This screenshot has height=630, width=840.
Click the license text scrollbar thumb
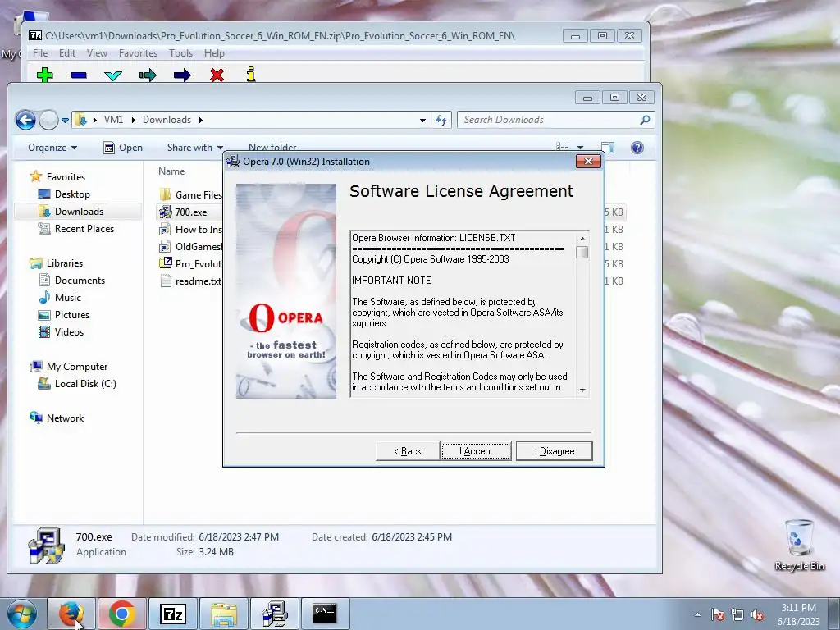coord(582,252)
